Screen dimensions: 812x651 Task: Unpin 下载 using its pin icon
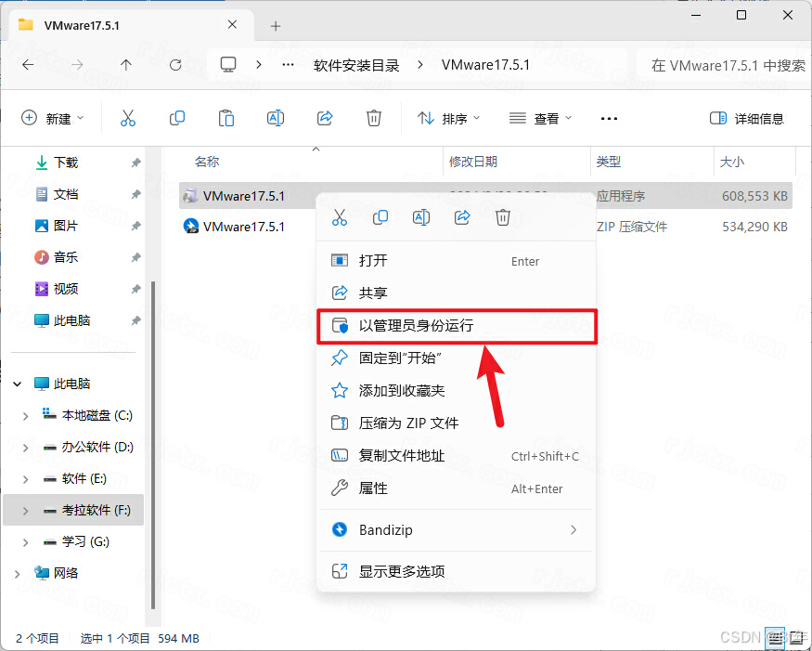(x=135, y=163)
